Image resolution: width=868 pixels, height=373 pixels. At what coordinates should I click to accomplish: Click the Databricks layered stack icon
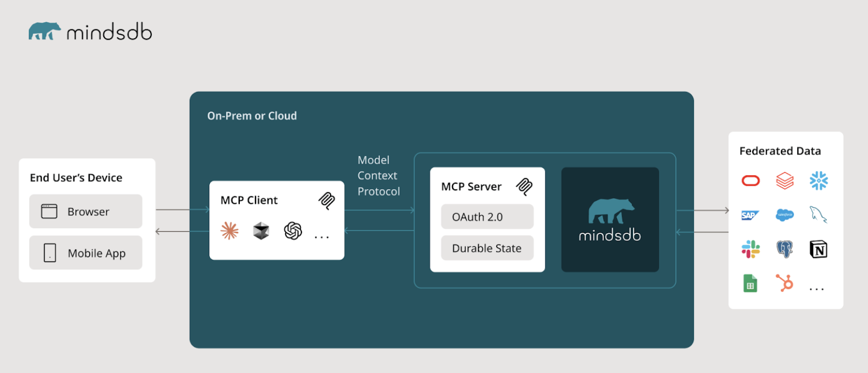pos(785,181)
